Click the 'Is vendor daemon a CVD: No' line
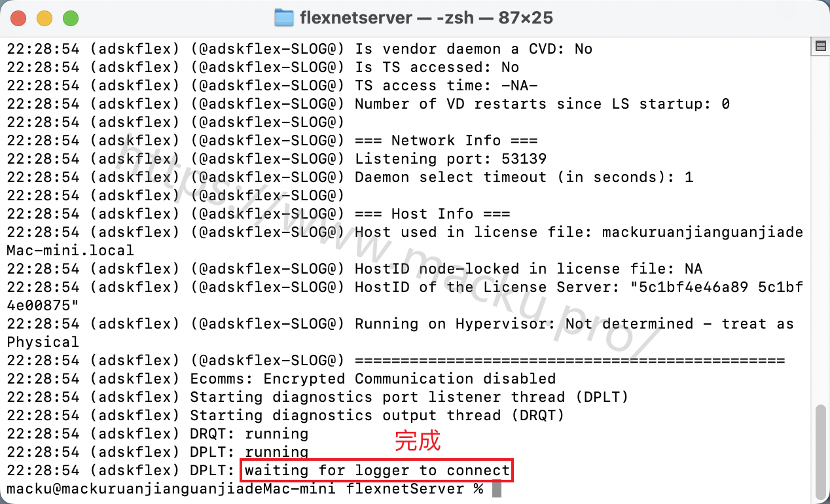This screenshot has height=504, width=830. click(473, 49)
